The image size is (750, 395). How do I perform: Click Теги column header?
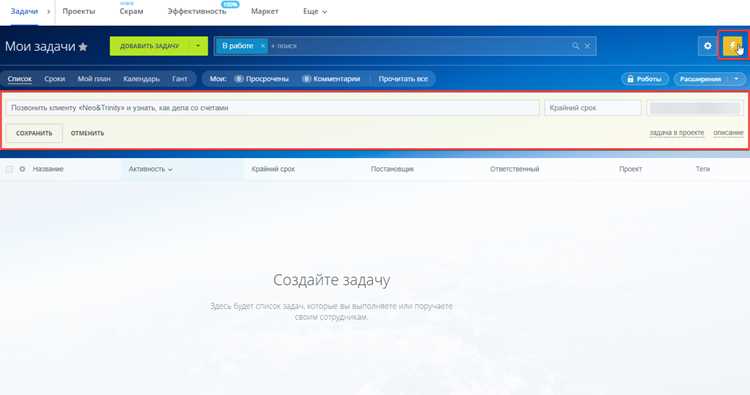point(703,169)
